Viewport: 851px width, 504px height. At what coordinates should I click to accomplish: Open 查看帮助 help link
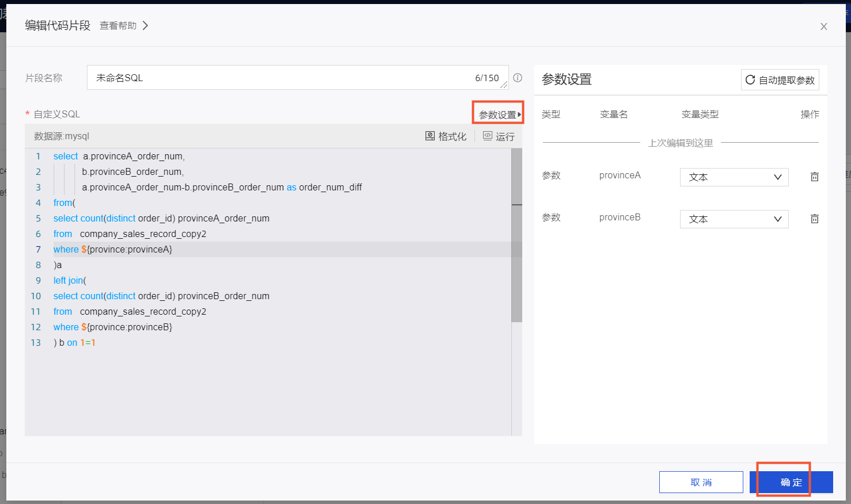coord(124,26)
